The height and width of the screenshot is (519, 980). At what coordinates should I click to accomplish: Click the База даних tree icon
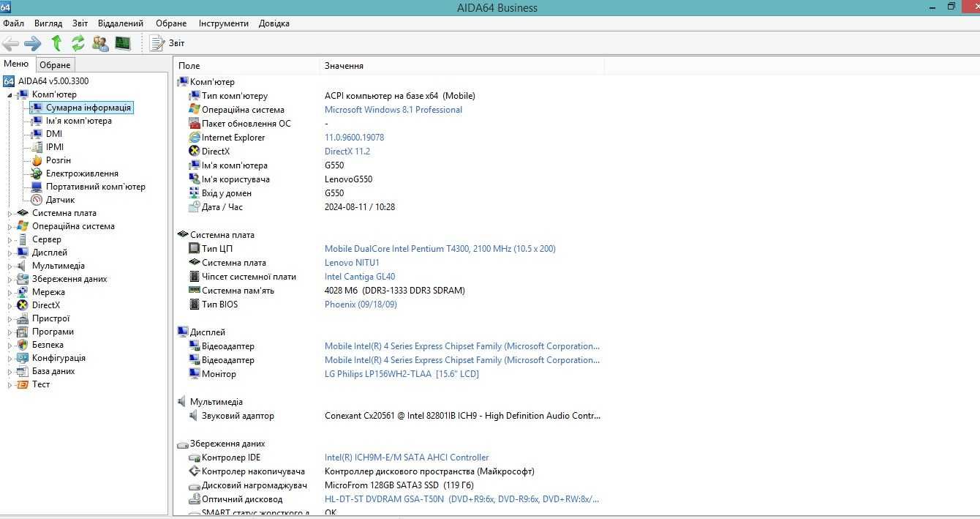coord(23,371)
